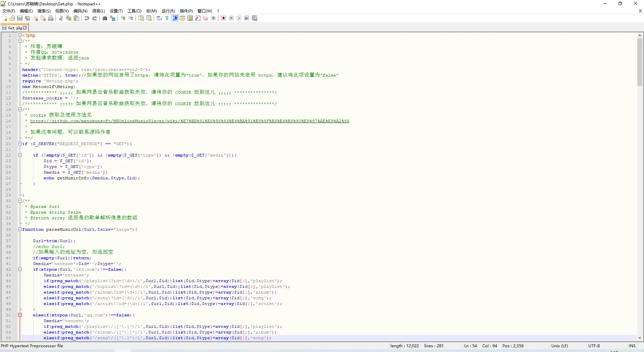Open Find with the binoculars icon
The height and width of the screenshot is (352, 644).
pyautogui.click(x=105, y=18)
